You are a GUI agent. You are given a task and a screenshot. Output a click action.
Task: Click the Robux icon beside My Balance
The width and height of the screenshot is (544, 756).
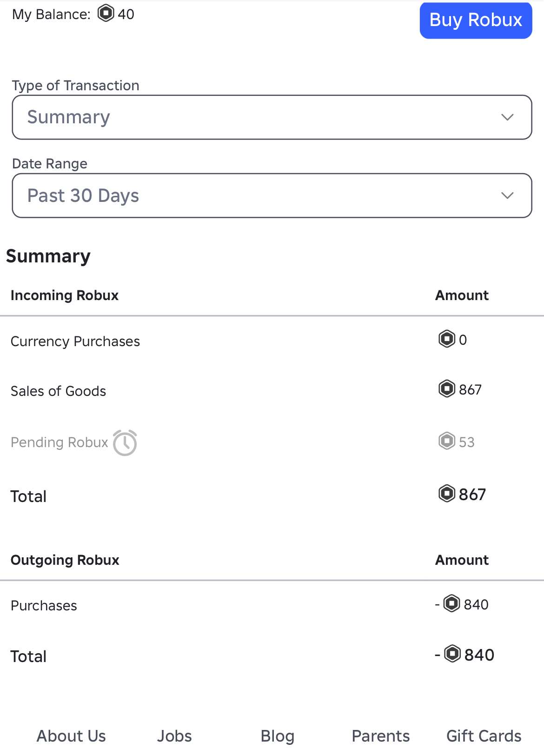pyautogui.click(x=106, y=13)
